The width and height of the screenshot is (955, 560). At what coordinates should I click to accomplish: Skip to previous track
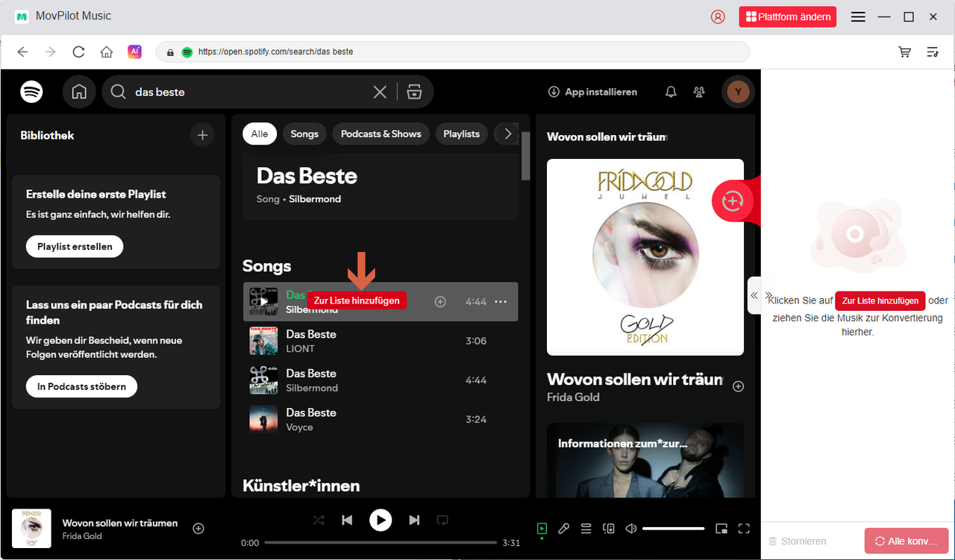pyautogui.click(x=347, y=520)
